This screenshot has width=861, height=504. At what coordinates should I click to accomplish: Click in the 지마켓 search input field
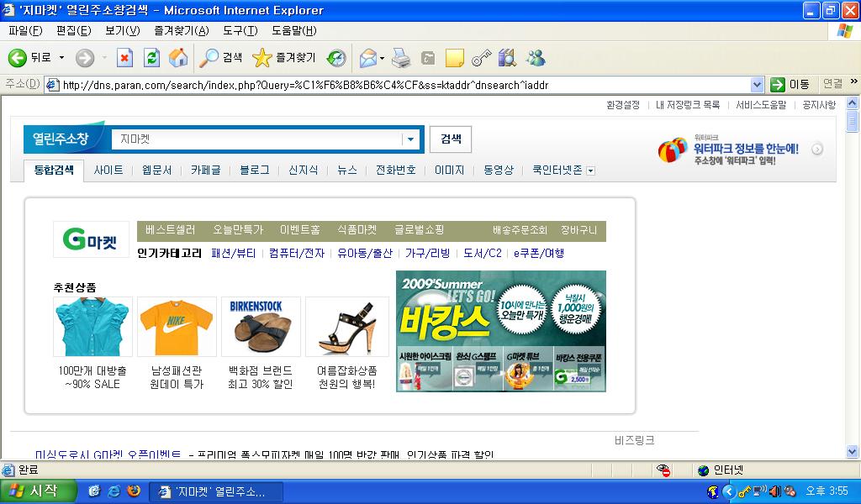pos(256,139)
